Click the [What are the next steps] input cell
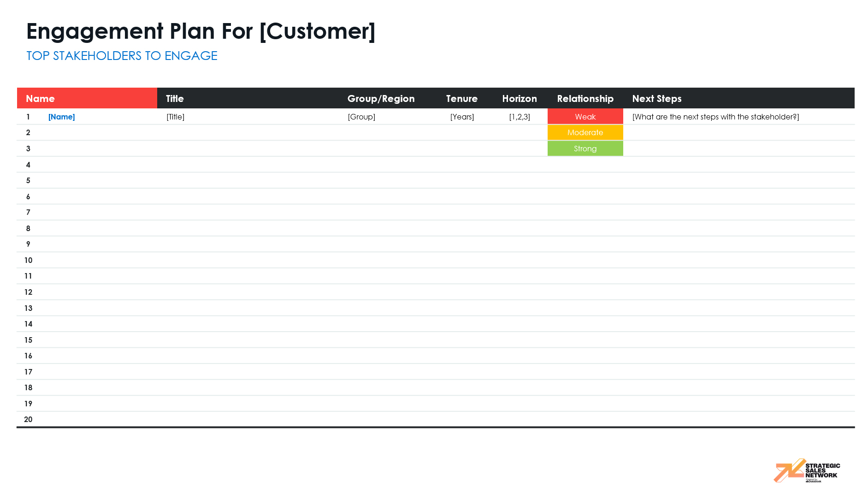This screenshot has width=868, height=488. (716, 117)
